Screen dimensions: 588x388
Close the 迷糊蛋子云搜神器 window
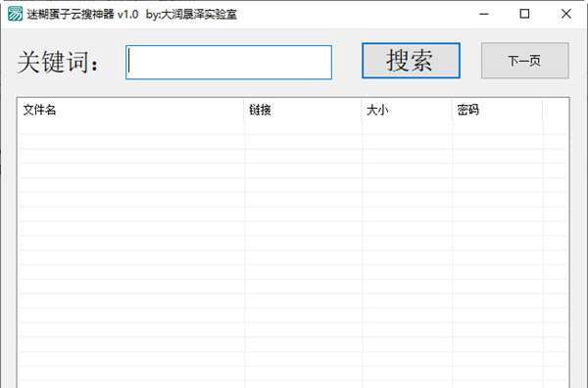point(565,14)
